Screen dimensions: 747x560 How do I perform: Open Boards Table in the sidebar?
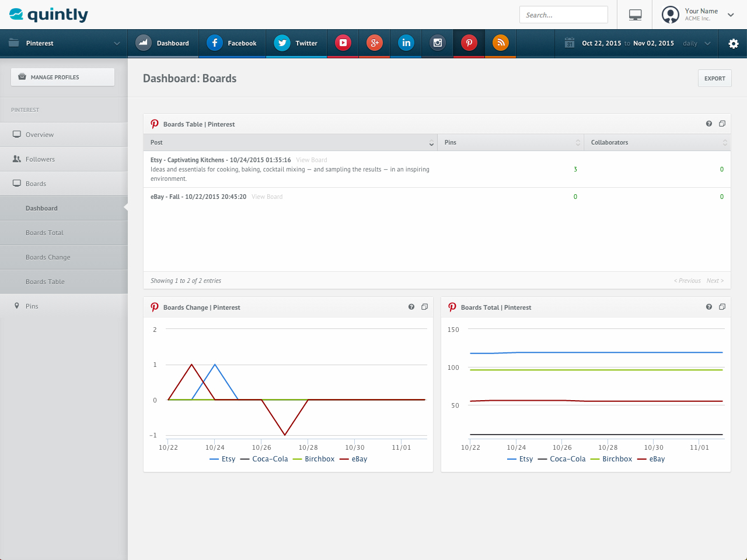[64, 282]
